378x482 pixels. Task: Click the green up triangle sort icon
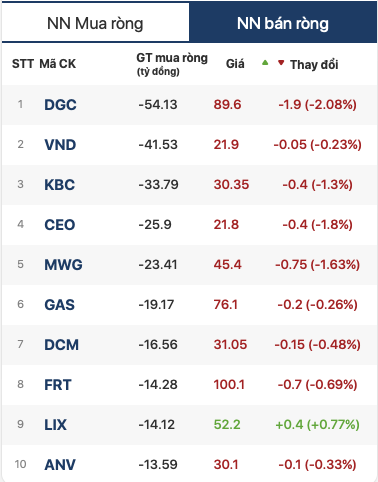[x=265, y=62]
